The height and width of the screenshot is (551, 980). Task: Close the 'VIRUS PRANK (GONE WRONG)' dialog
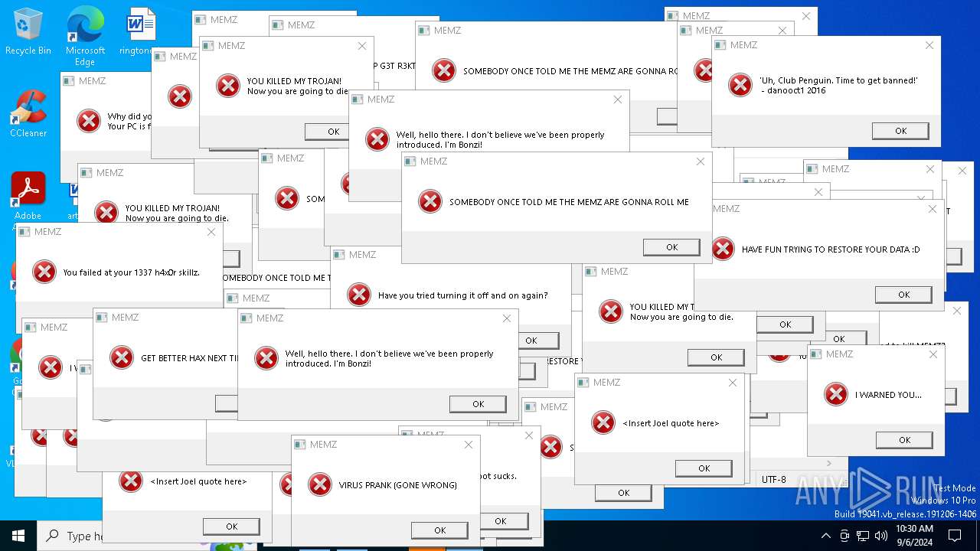tap(468, 445)
